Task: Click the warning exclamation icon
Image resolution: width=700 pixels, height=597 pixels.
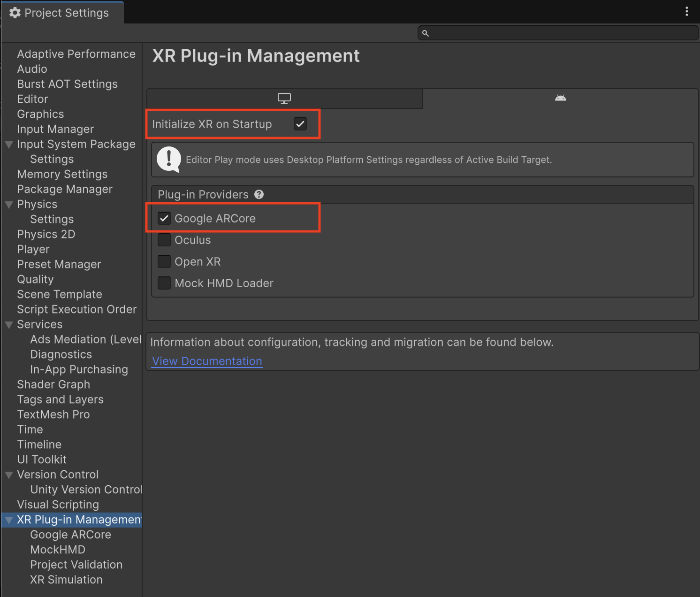Action: [168, 160]
